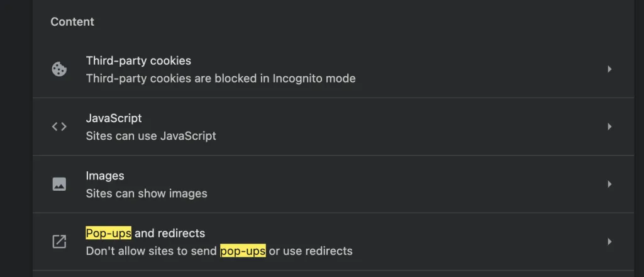
Task: Select the 'and redirects' title text
Action: pyautogui.click(x=170, y=234)
